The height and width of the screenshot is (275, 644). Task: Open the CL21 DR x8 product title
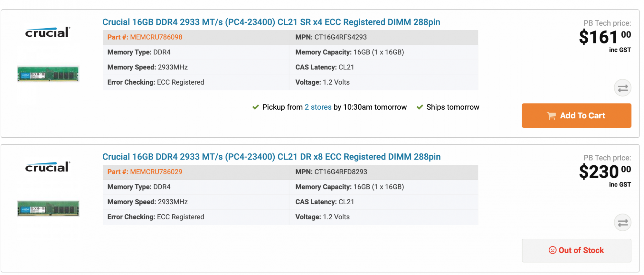[x=271, y=157]
